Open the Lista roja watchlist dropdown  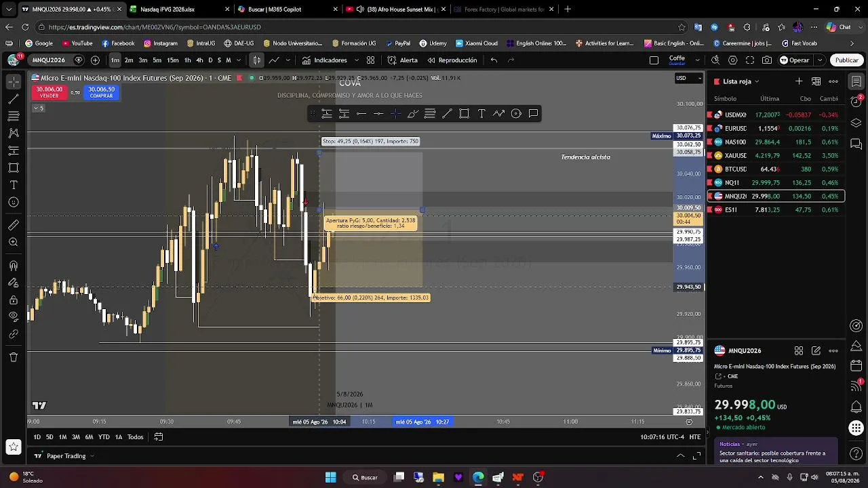[741, 81]
